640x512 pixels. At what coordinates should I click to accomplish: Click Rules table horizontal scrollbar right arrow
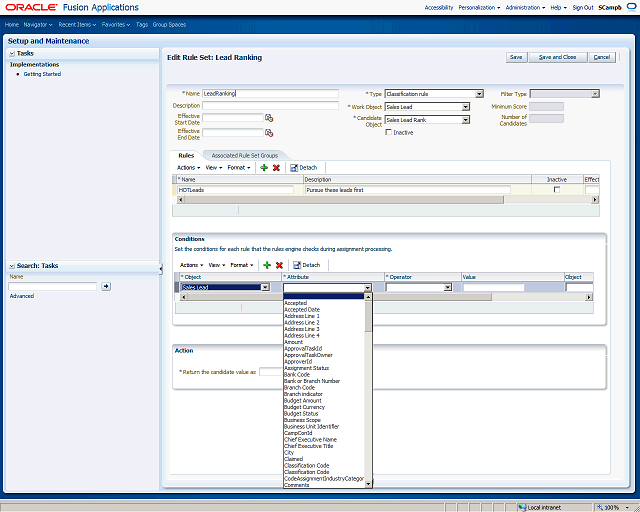tap(595, 200)
